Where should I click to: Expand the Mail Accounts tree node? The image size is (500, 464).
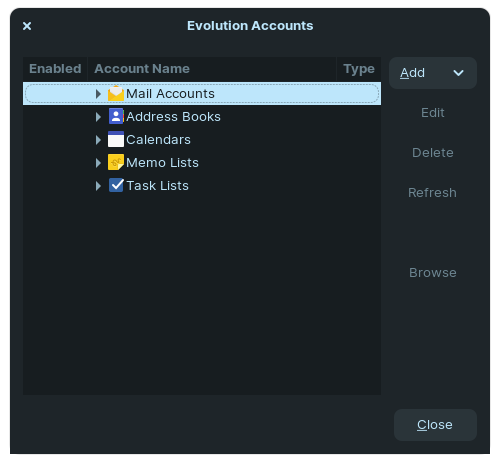[98, 94]
